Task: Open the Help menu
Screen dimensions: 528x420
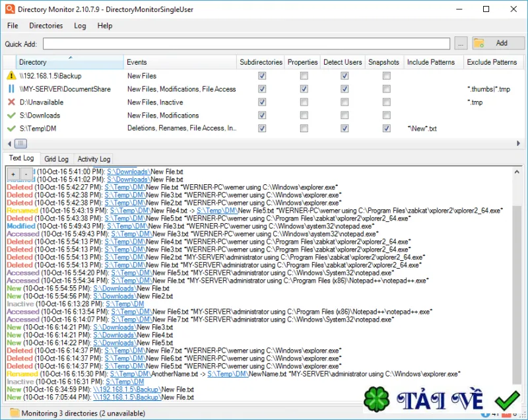Action: coord(105,26)
